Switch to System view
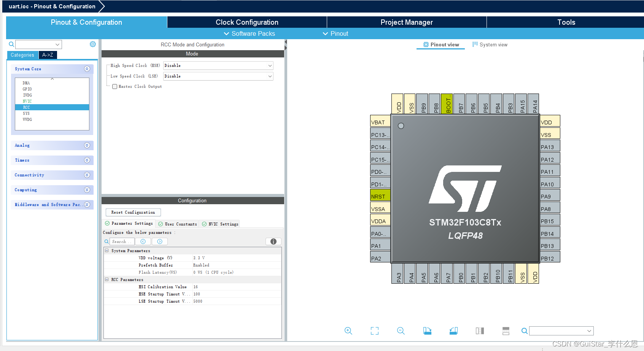 pos(490,44)
